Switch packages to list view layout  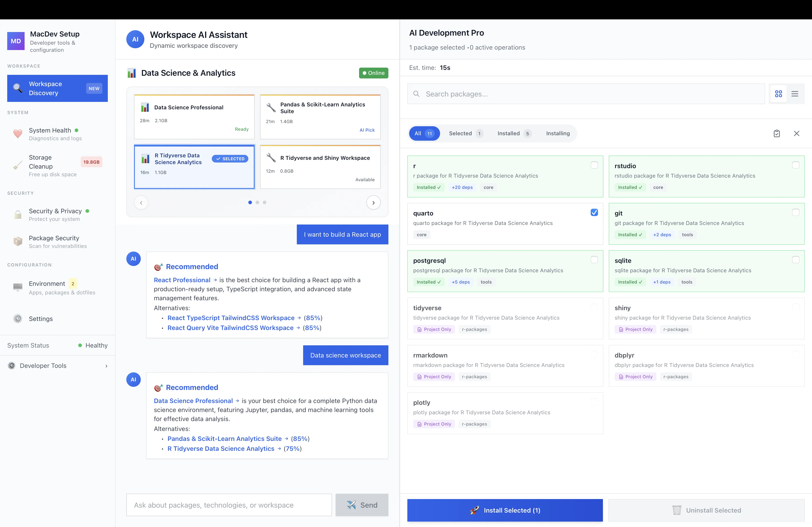point(795,94)
